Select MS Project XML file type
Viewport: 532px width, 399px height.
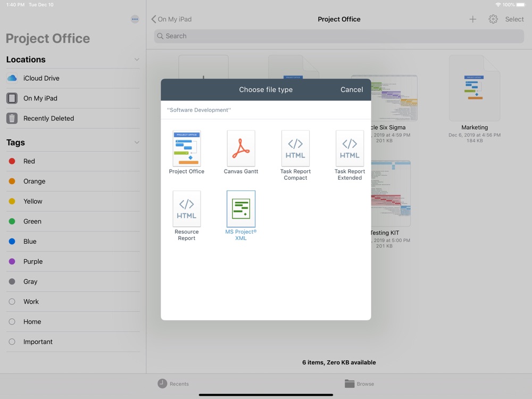[x=241, y=209]
